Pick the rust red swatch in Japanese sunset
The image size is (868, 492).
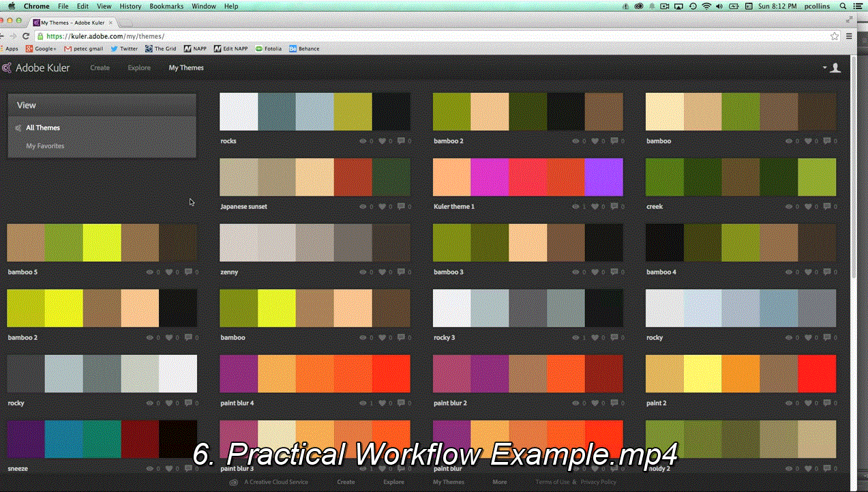(x=353, y=177)
